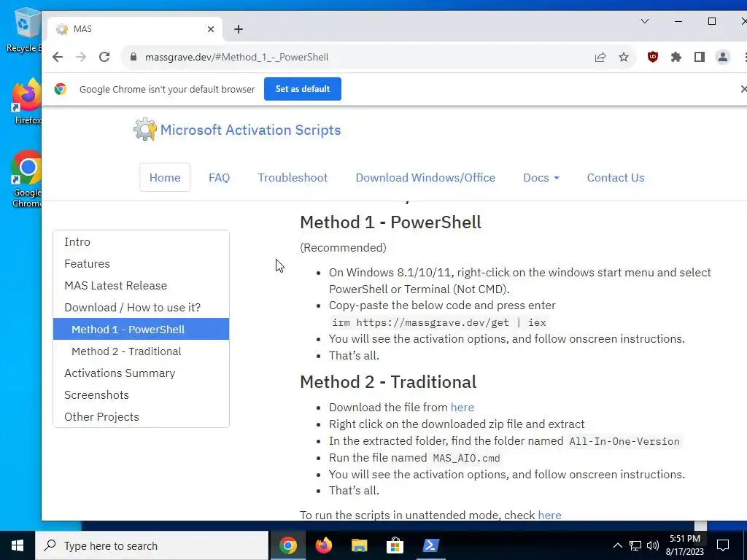Screen dimensions: 747x560
Task: Click the MAS_AIO.cmd code text
Action: coord(466,459)
